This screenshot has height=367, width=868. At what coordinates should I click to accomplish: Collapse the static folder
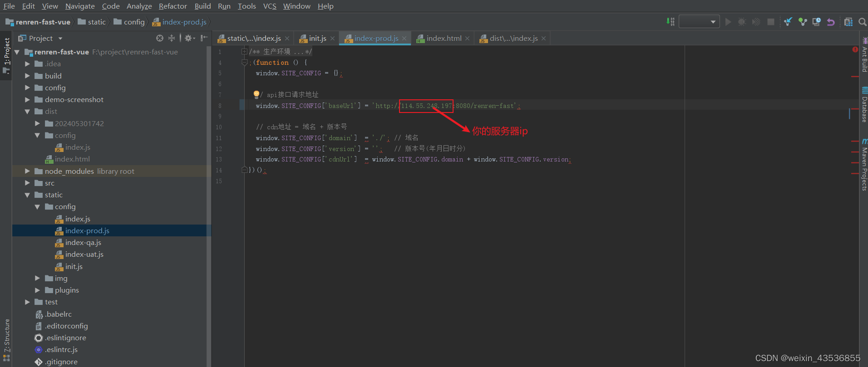point(27,195)
